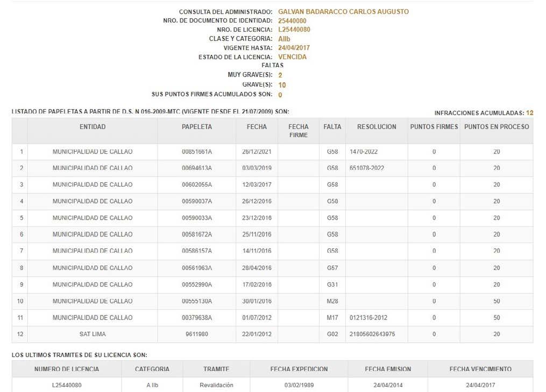Click falta code G02

click(332, 334)
